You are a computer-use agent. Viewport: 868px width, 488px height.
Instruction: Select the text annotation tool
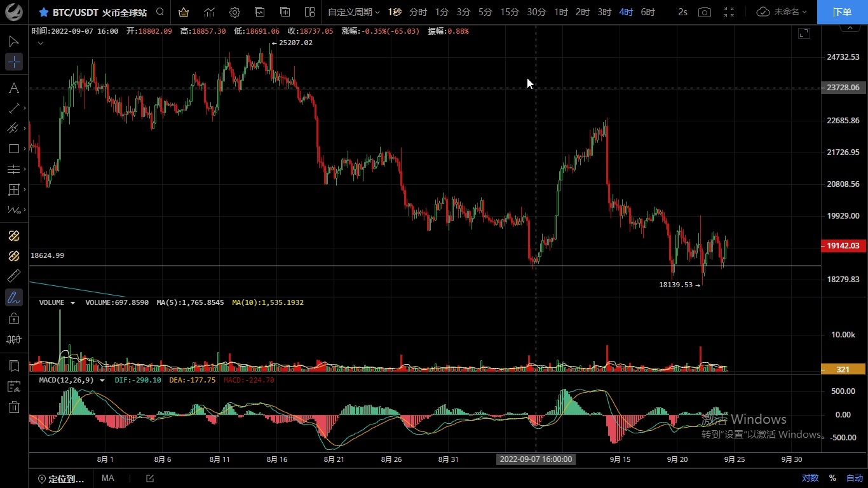click(x=13, y=88)
